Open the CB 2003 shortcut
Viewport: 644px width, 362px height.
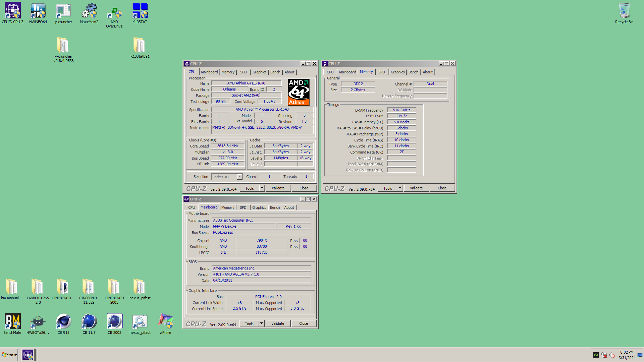[114, 323]
